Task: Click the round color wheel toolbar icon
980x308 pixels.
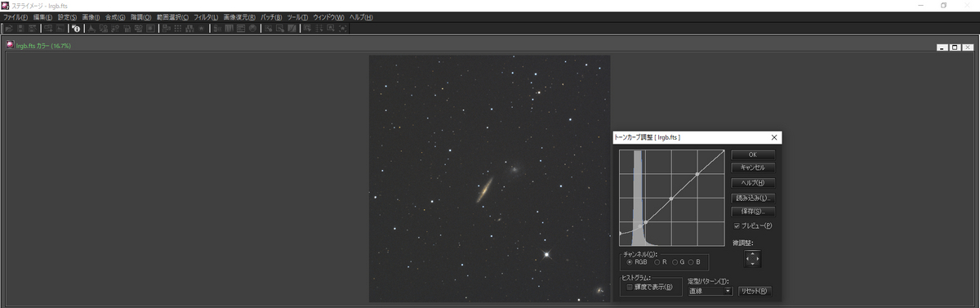Action: point(253,29)
